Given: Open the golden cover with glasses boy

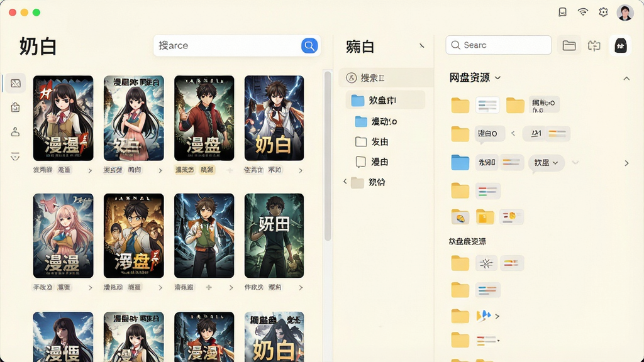Looking at the screenshot, I should click(x=134, y=236).
